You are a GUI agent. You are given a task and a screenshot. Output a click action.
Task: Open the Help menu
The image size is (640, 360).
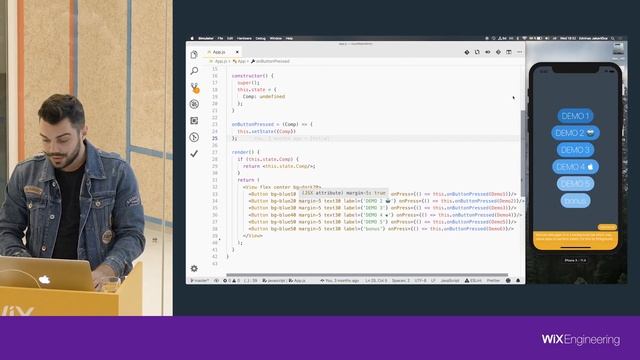click(x=289, y=38)
